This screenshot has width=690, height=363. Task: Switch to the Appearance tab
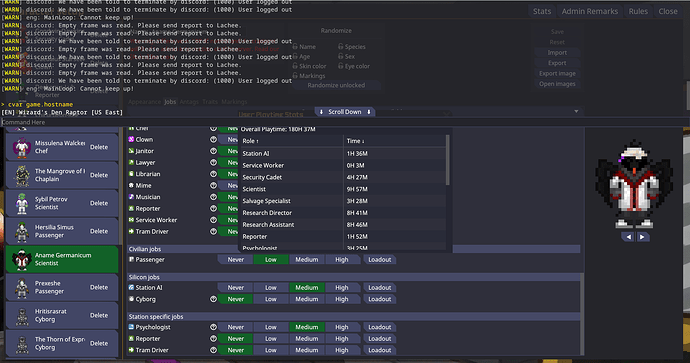click(x=145, y=102)
